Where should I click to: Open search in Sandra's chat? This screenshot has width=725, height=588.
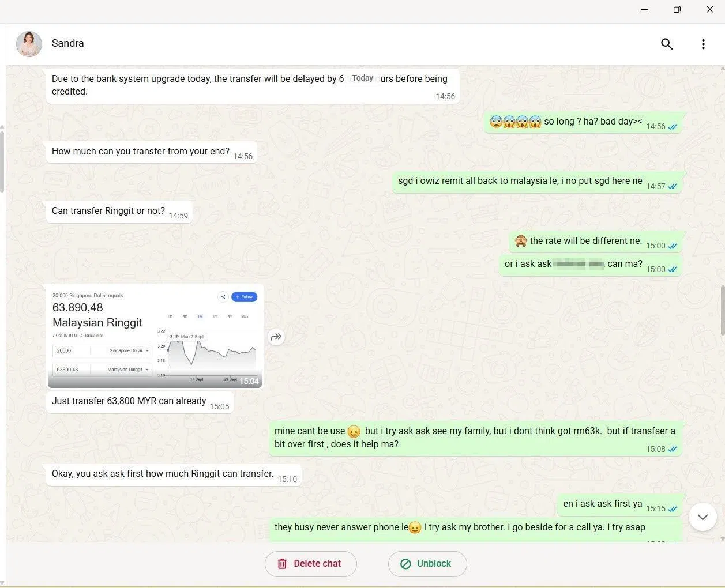pyautogui.click(x=667, y=44)
